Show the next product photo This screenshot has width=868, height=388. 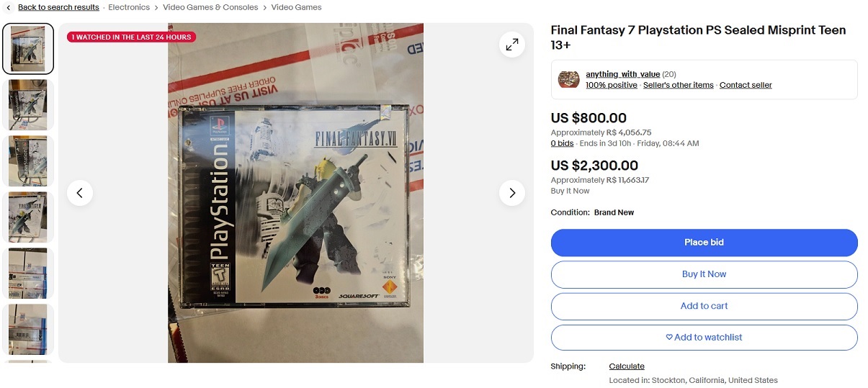tap(512, 193)
